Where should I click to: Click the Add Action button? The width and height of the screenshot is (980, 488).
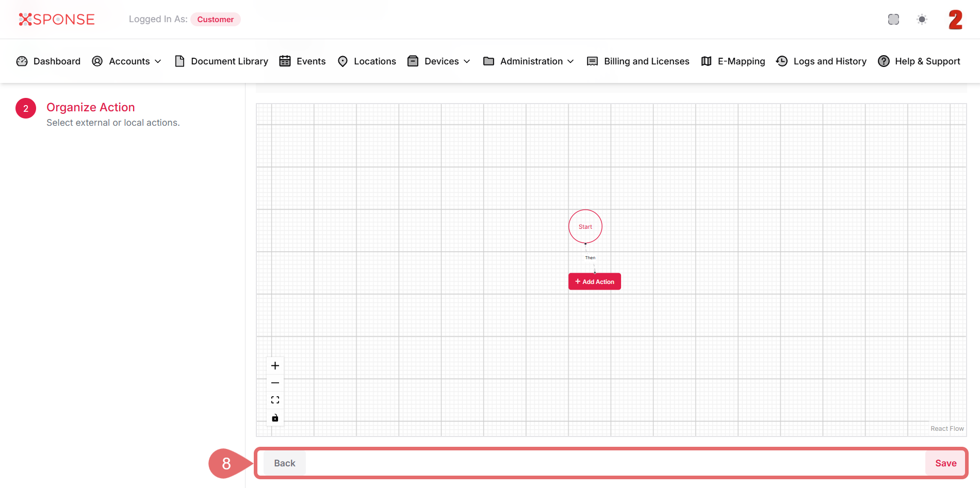(x=594, y=282)
